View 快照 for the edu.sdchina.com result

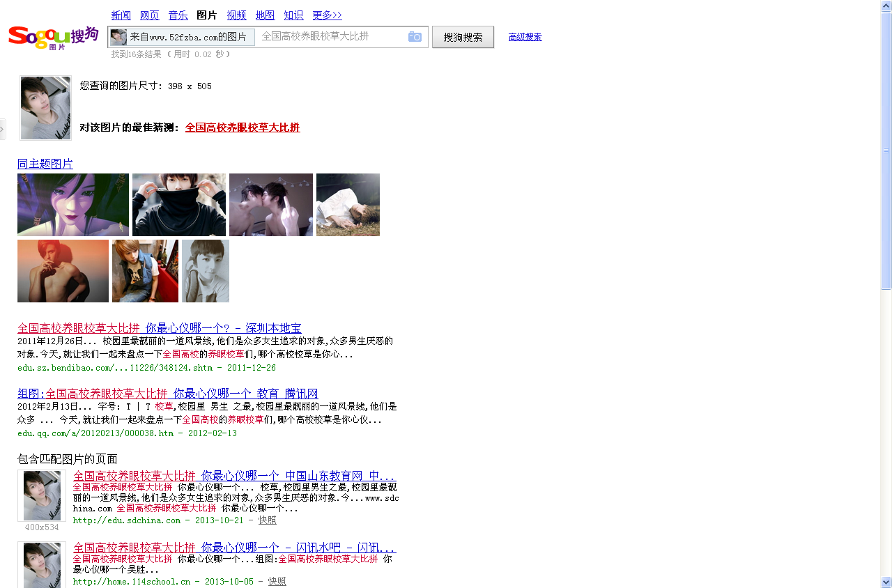pos(267,520)
